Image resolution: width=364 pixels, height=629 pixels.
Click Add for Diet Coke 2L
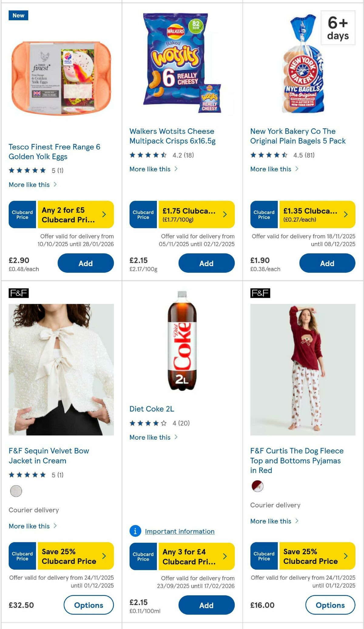click(206, 605)
